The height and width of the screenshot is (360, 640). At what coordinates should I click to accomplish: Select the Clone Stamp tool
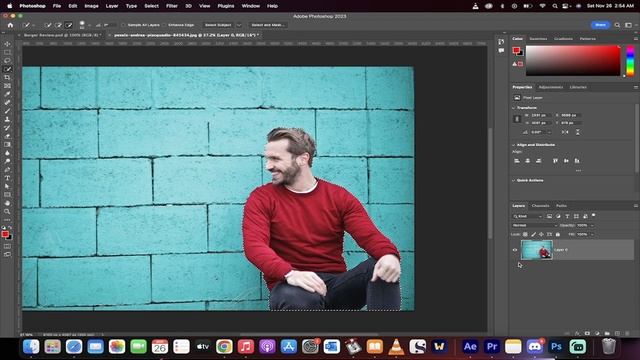7,119
